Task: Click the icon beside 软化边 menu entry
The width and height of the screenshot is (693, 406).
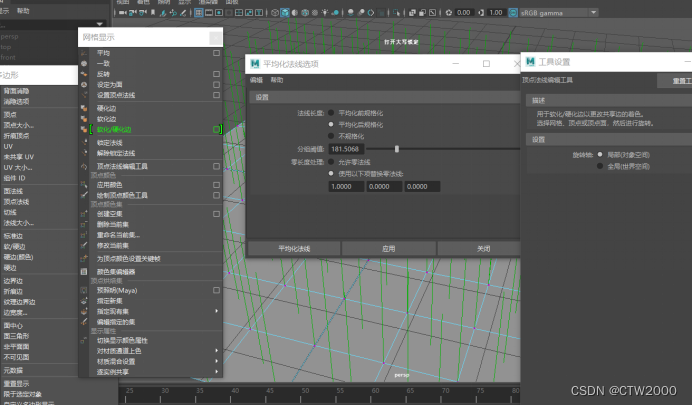Action: point(84,119)
